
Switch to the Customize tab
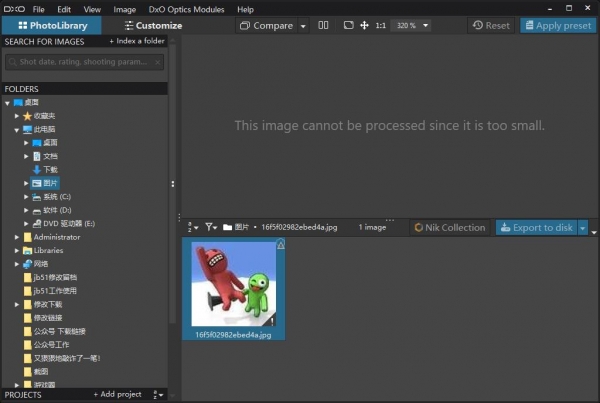pyautogui.click(x=153, y=26)
